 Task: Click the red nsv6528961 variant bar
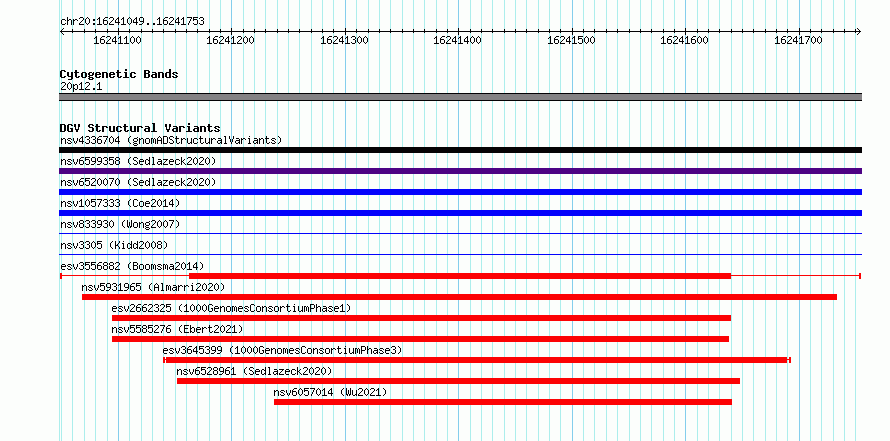[x=458, y=381]
